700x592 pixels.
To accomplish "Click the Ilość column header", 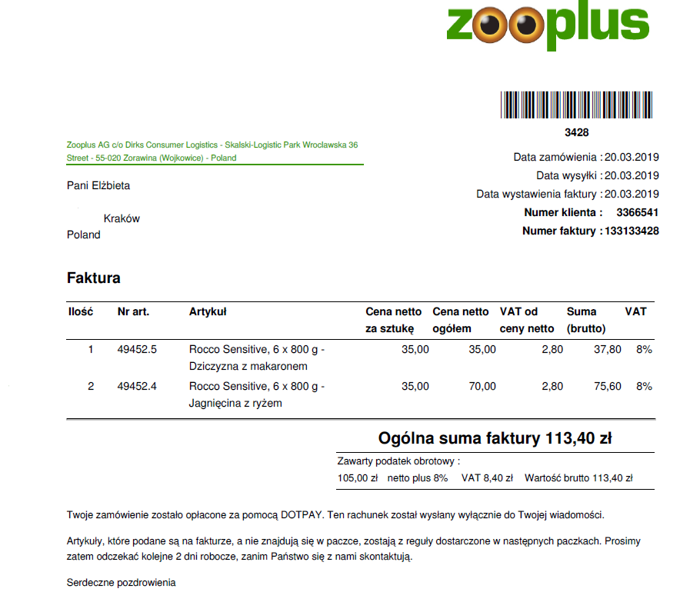I will (80, 311).
